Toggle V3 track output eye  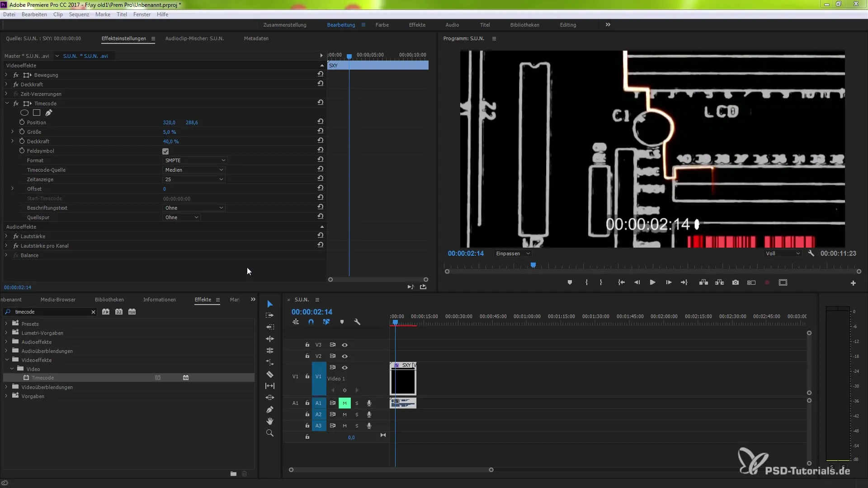coord(345,345)
